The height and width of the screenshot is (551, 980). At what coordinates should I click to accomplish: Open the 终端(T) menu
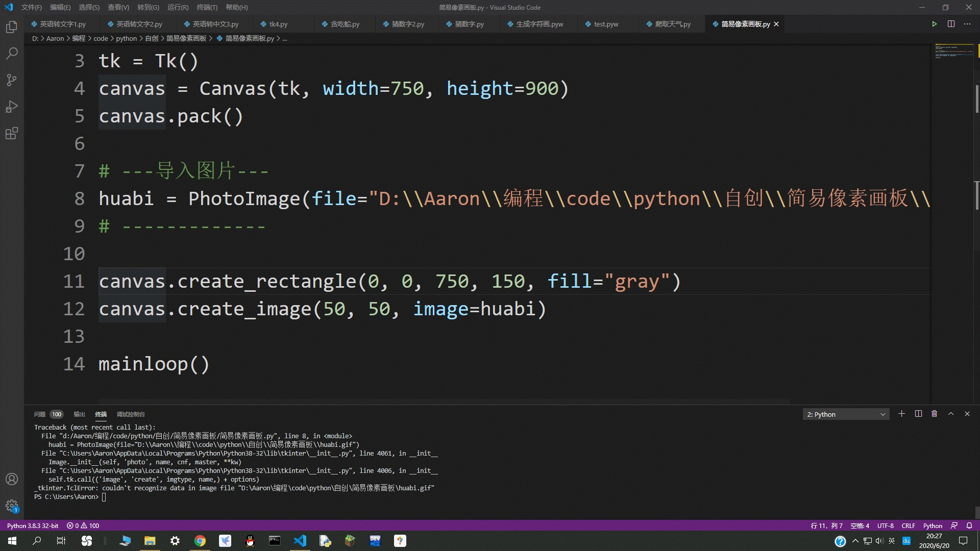[x=207, y=7]
